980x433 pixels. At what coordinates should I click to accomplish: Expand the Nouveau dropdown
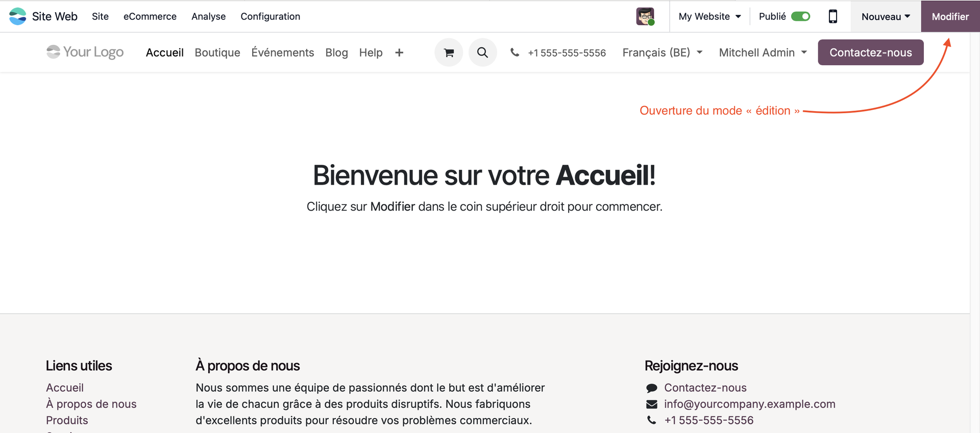886,16
